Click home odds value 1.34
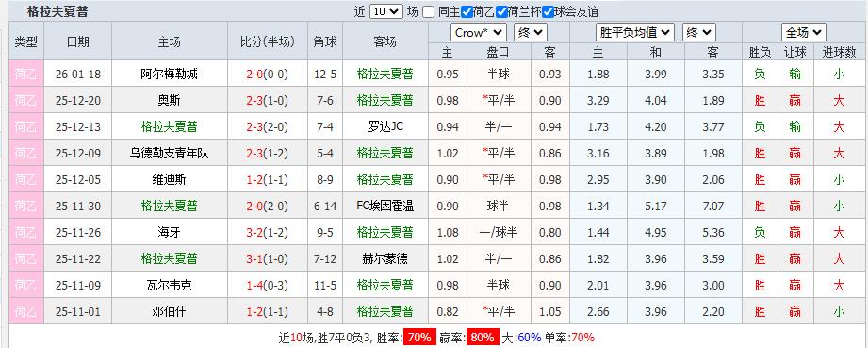Viewport: 868px width, 348px height. click(x=598, y=207)
